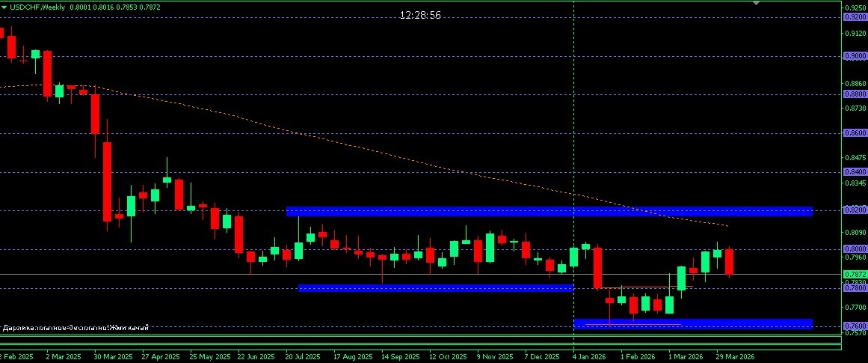
Task: Click the 20 Jul 2025 date label
Action: (x=304, y=358)
